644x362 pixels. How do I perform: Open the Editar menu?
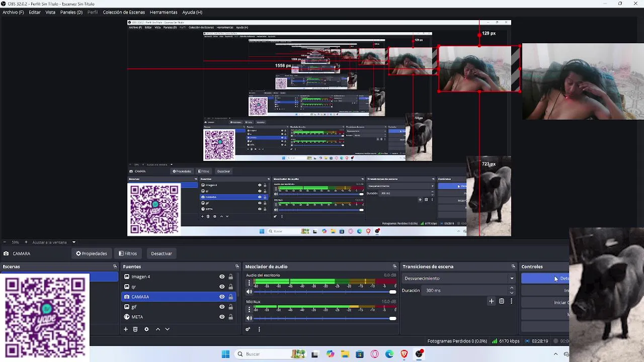point(35,12)
